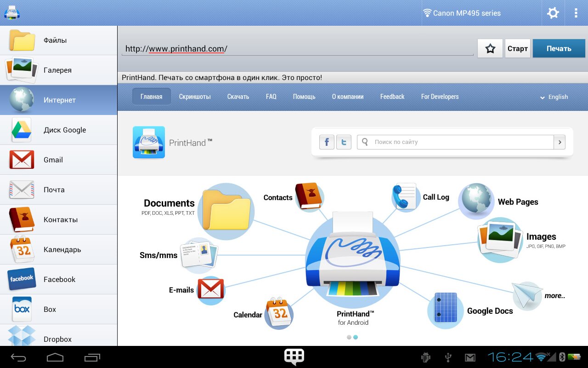This screenshot has width=588, height=368.
Task: Click the site search submit arrow
Action: click(x=559, y=142)
